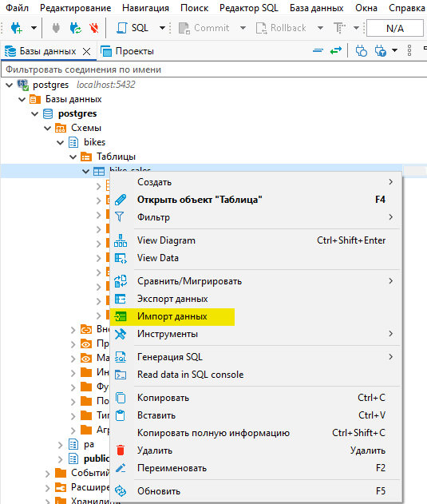Collapse the postgres database node
The width and height of the screenshot is (427, 504).
pos(34,113)
